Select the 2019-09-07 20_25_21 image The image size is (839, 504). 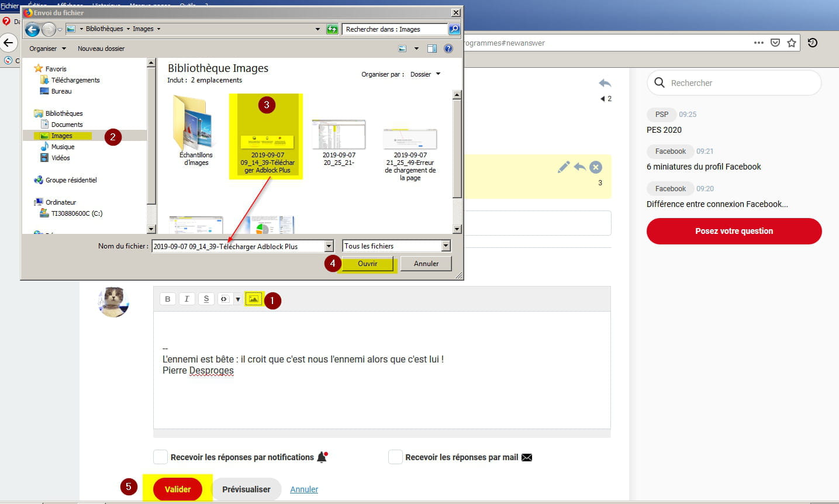tap(339, 142)
